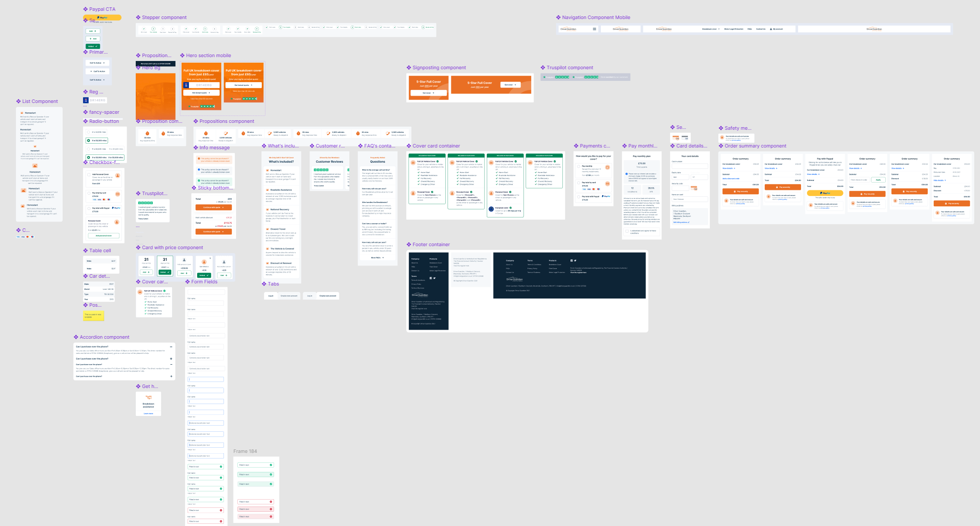Click the blue info message icon

pyautogui.click(x=199, y=170)
